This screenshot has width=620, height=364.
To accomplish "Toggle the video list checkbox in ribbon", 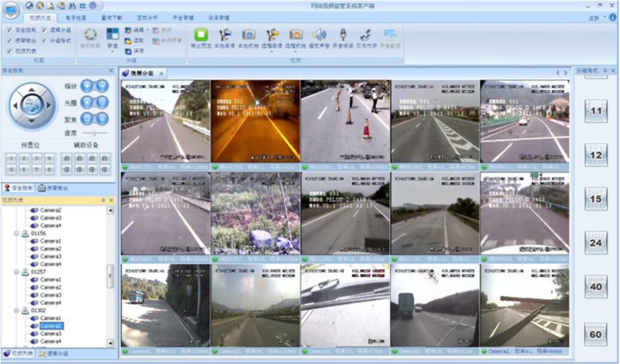I will tap(10, 51).
